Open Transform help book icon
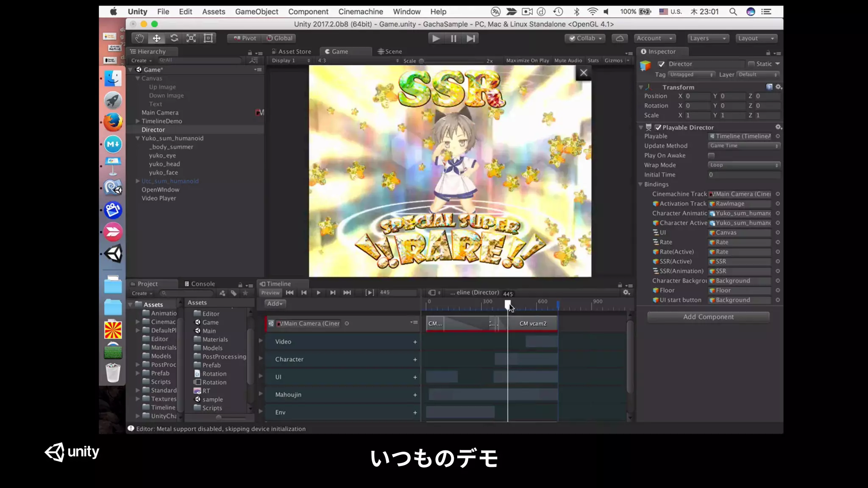This screenshot has height=488, width=868. click(769, 87)
